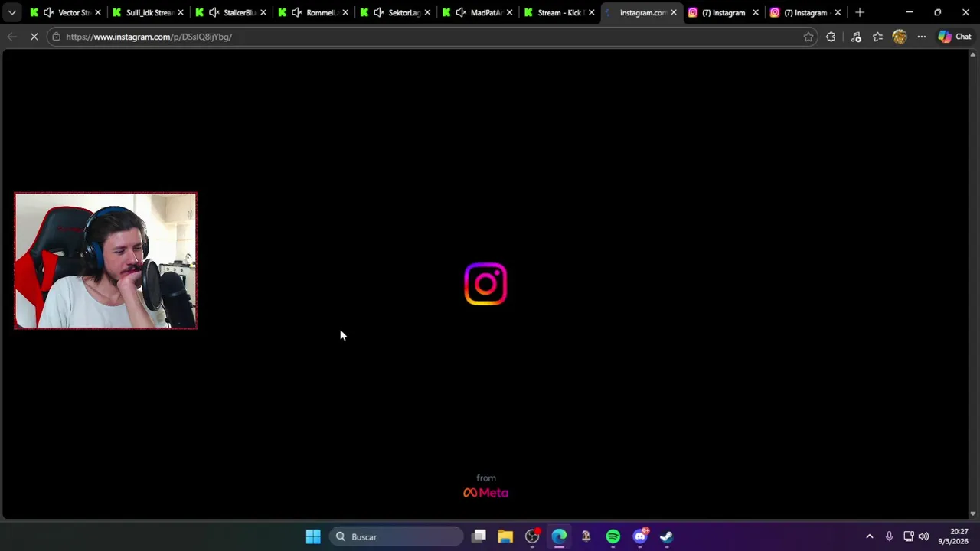The image size is (980, 551).
Task: Open the browser essentials icon
Action: (856, 37)
